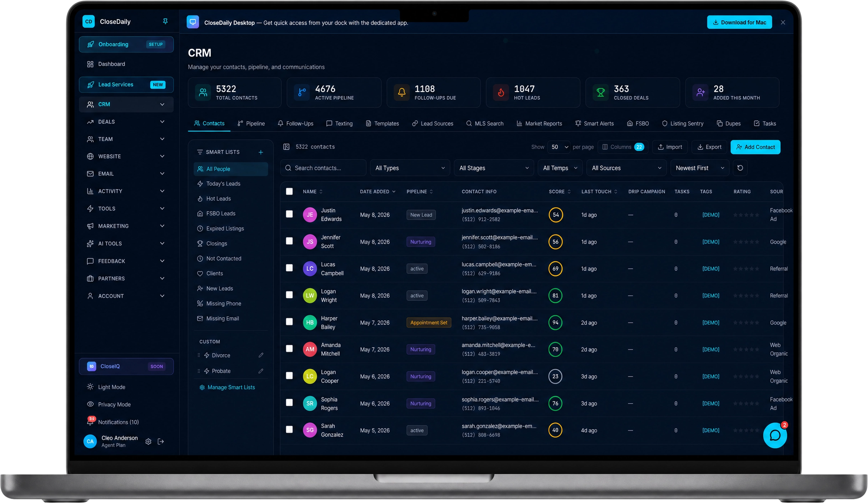Switch to the Smart Alerts tab
Viewport: 868px width, 503px height.
(594, 123)
